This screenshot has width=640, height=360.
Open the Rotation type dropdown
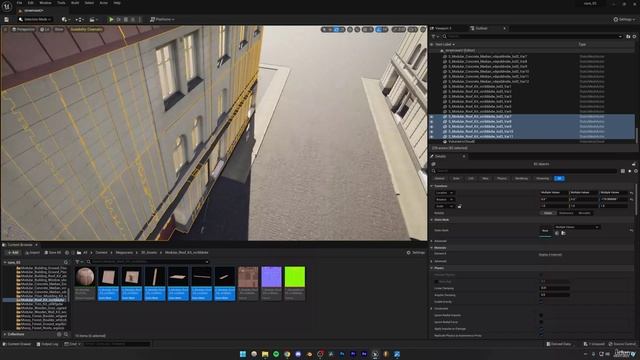tap(444, 199)
